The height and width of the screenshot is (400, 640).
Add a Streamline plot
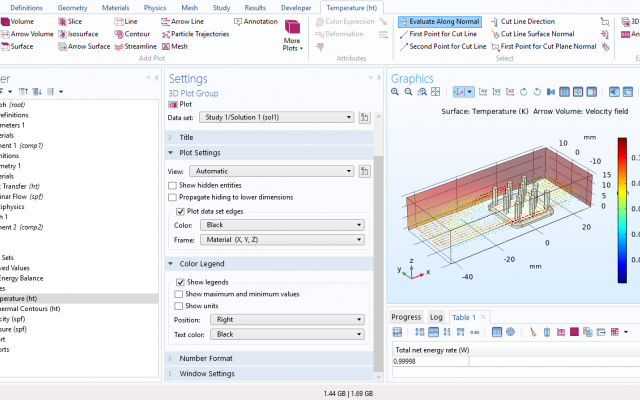pos(136,47)
